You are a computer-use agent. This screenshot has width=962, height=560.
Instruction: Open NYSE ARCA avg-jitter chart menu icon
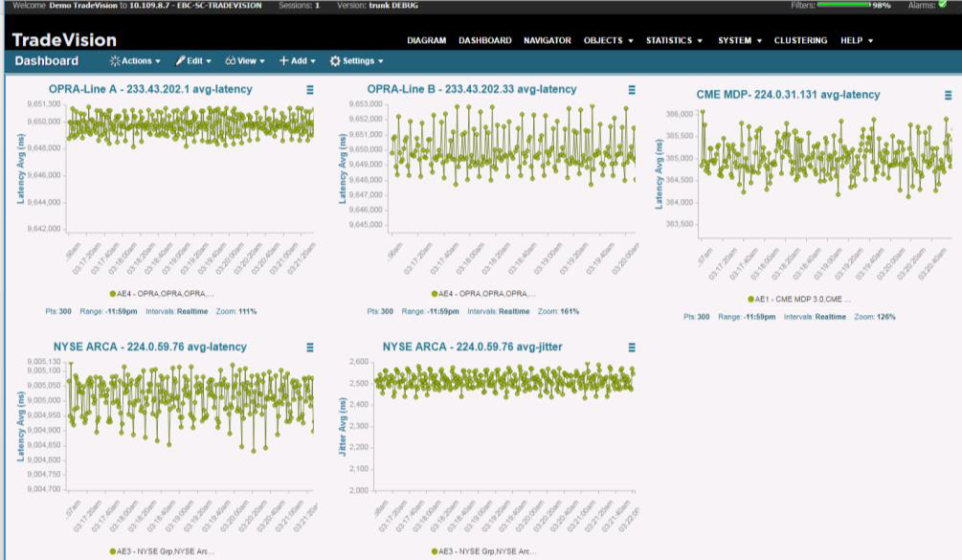(x=632, y=347)
